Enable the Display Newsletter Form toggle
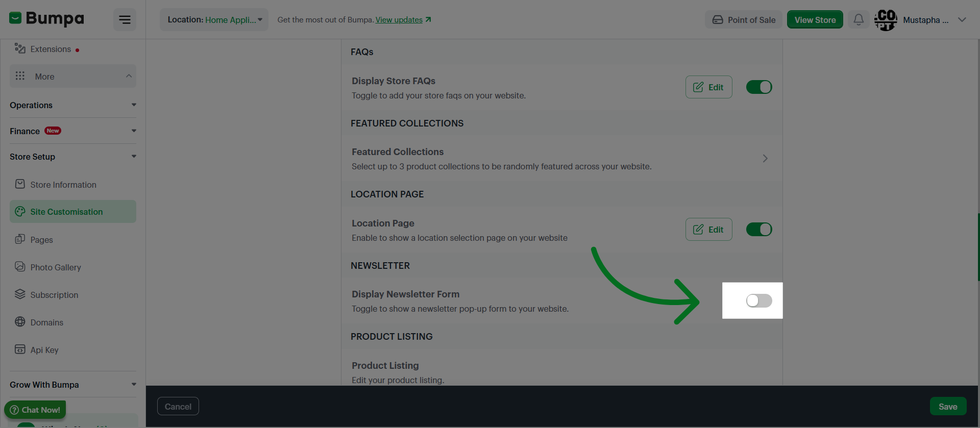Viewport: 980px width, 428px height. tap(759, 300)
